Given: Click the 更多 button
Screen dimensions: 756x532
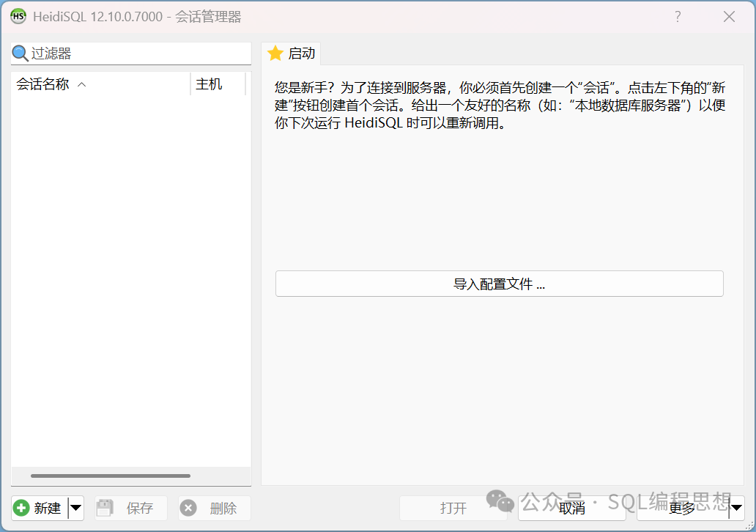Looking at the screenshot, I should pyautogui.click(x=681, y=508).
